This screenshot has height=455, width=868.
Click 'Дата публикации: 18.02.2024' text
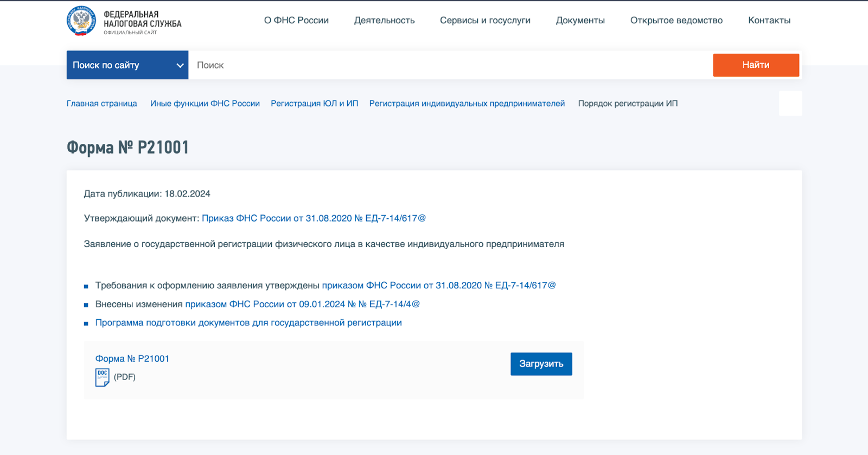pos(147,194)
